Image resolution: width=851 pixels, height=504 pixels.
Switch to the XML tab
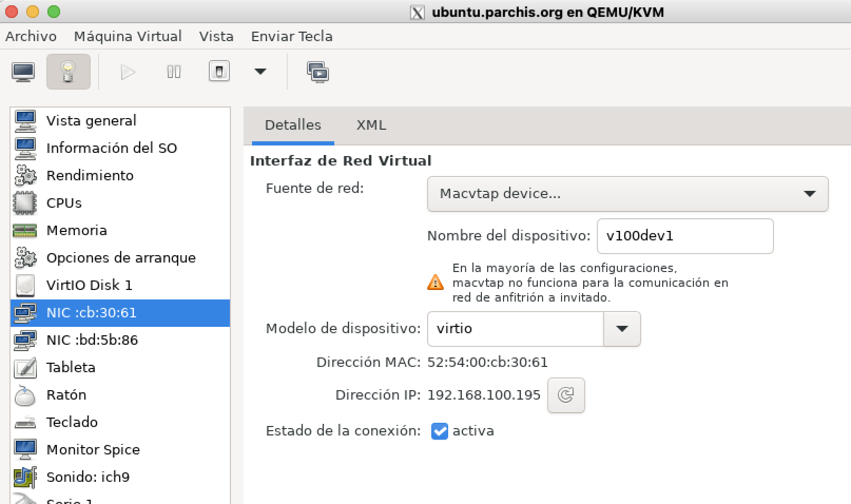coord(371,125)
